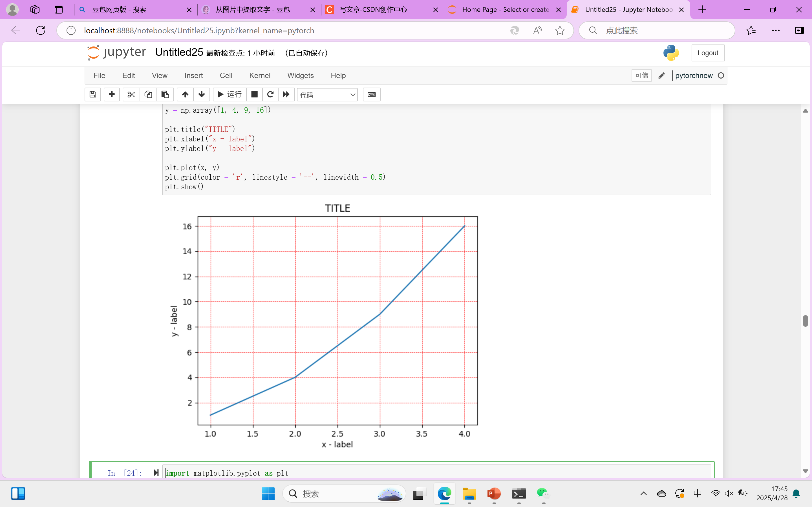Restart and run all with the fast-forward icon
This screenshot has width=812, height=507.
point(286,95)
